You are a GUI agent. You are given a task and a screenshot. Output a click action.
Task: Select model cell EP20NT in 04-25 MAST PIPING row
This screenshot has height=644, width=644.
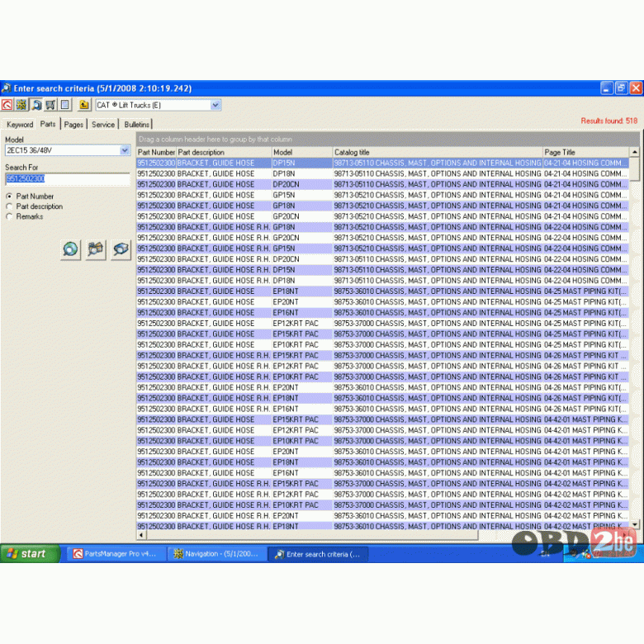(x=302, y=302)
